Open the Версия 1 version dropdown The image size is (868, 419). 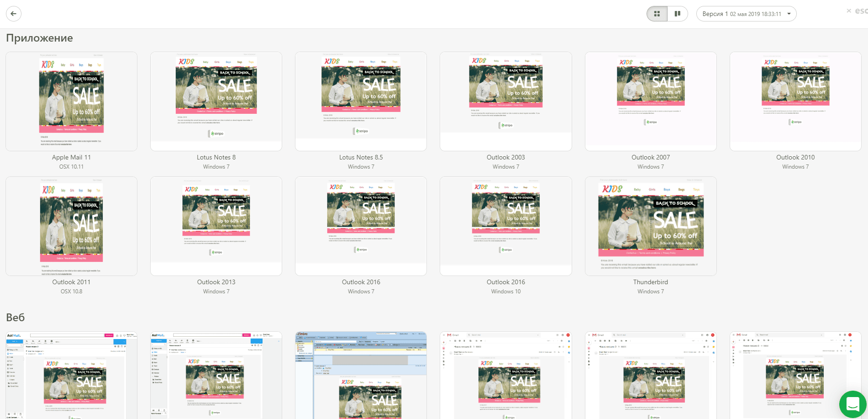pos(746,14)
